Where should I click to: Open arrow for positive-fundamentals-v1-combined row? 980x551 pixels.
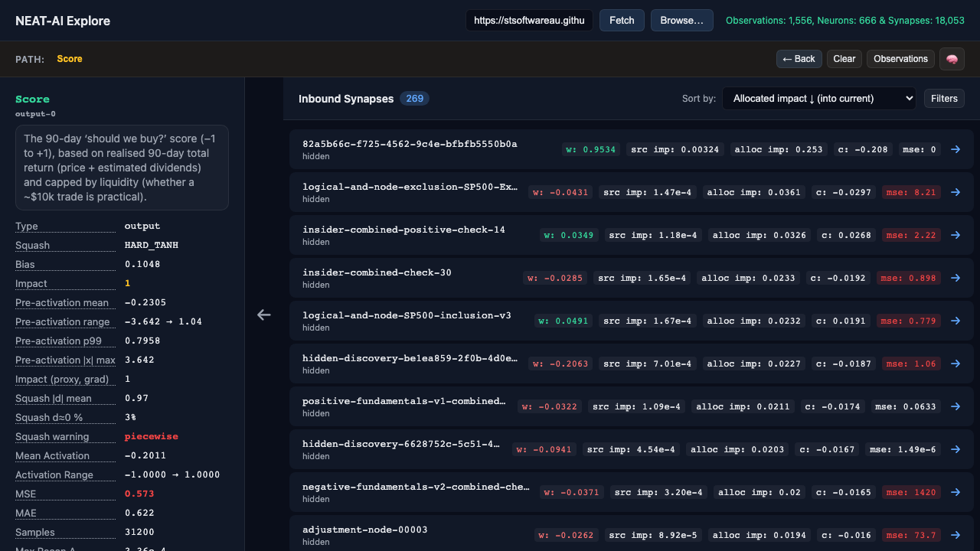point(955,406)
